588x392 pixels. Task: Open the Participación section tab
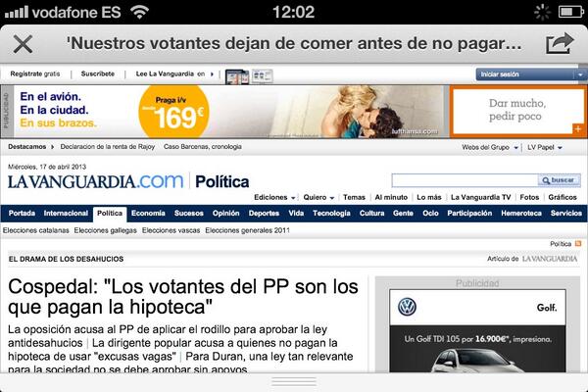click(469, 213)
